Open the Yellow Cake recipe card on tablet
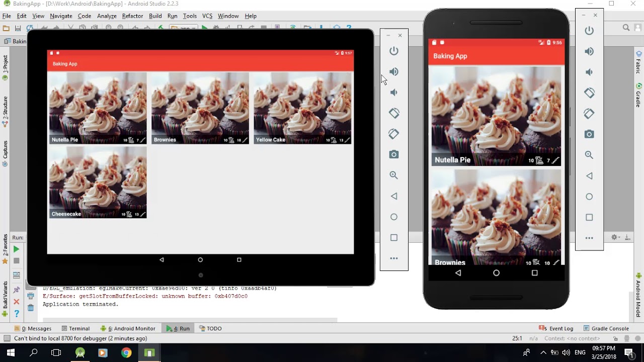Viewport: 644px width, 362px height. [302, 108]
